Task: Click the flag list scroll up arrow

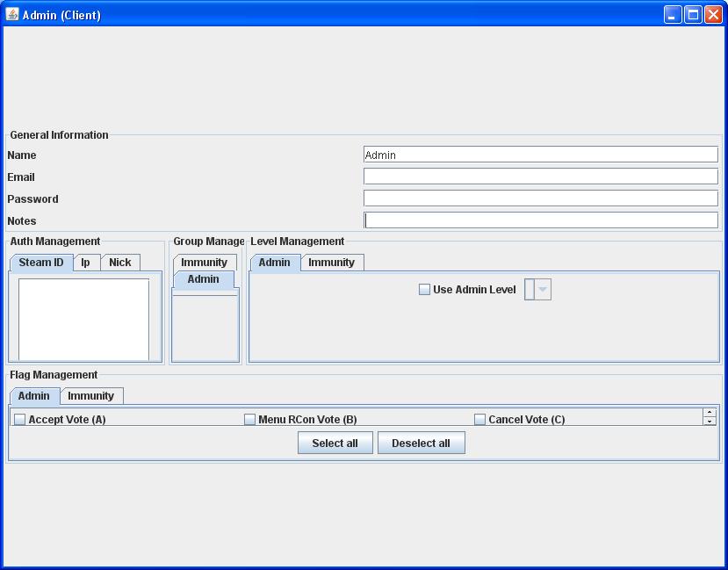Action: [710, 412]
